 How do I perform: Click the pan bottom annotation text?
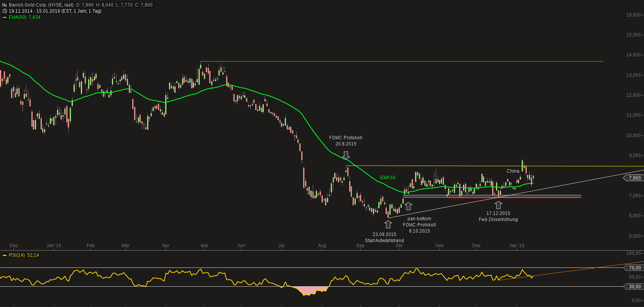[x=419, y=219]
